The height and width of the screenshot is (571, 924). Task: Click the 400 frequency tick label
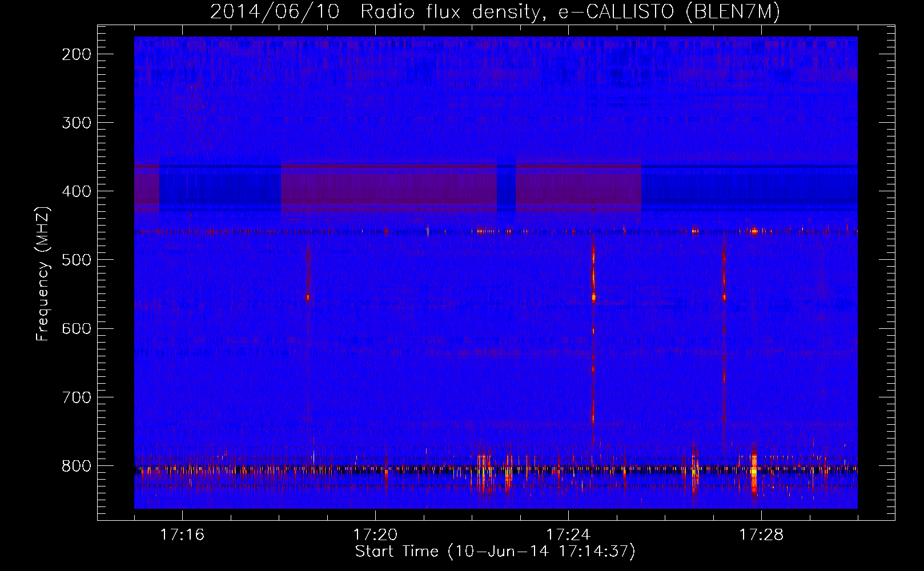coord(76,191)
